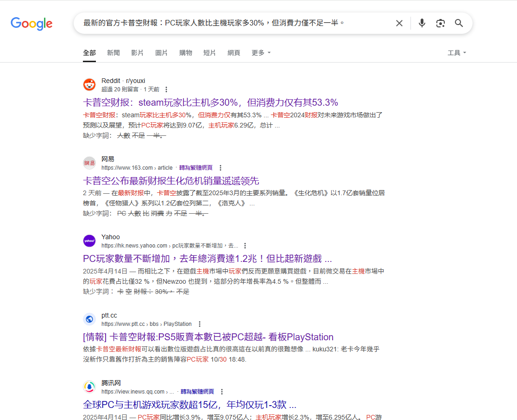The image size is (517, 420).
Task: Switch to the 影片 tab
Action: [138, 53]
